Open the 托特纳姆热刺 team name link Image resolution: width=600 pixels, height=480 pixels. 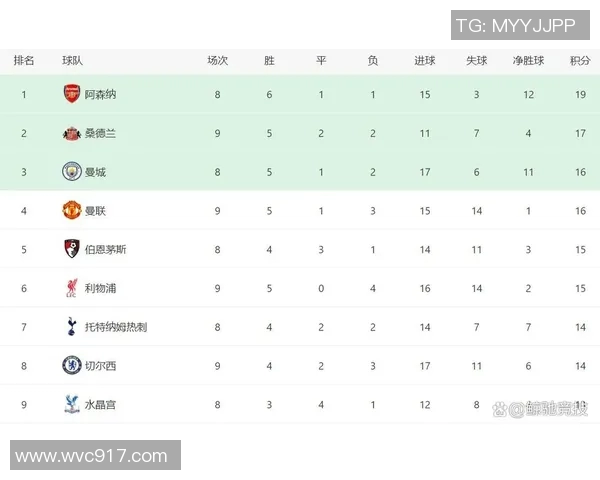(x=115, y=327)
